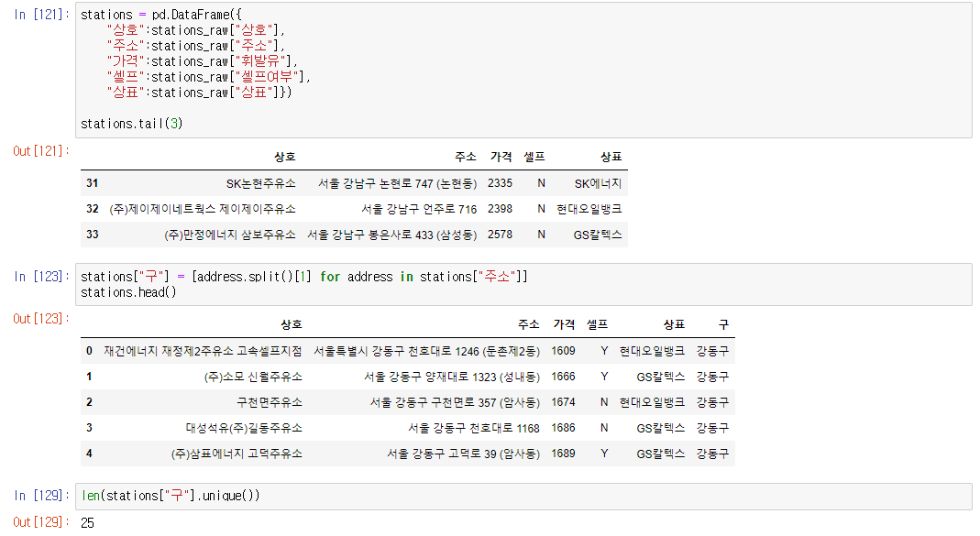Click cell (주)만정에너지 삼보주유소
This screenshot has height=536, width=980.
(229, 235)
